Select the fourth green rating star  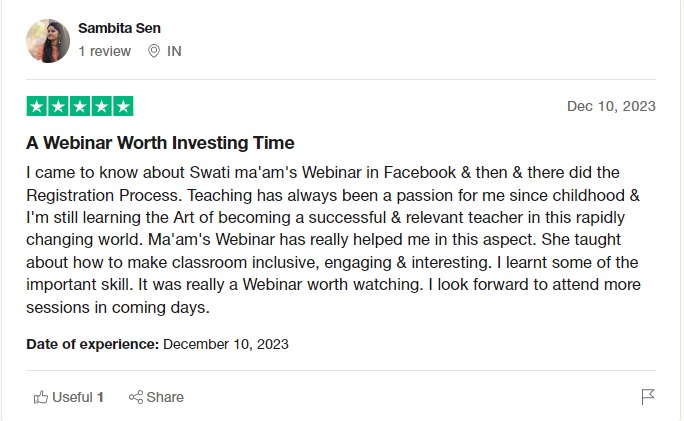point(101,106)
